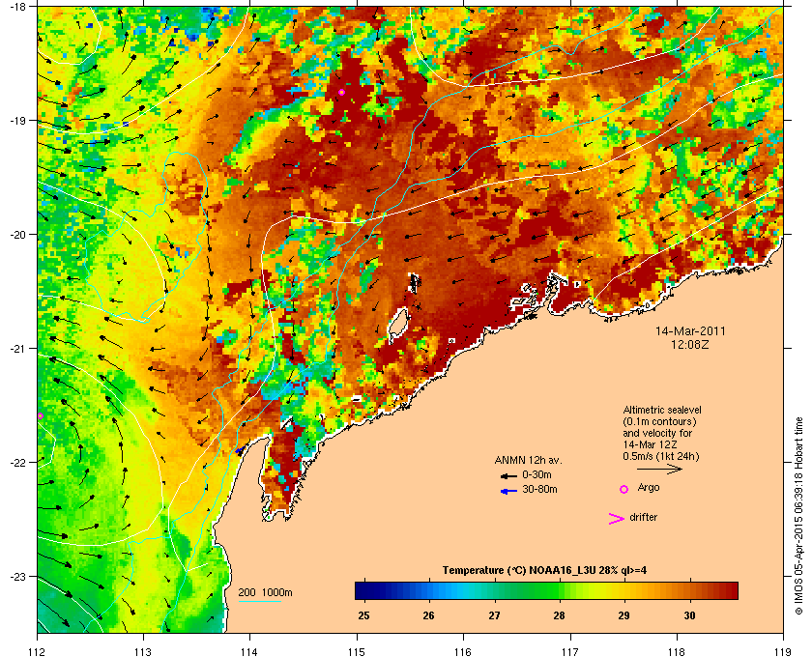Click the '0.5m/s (1kt 24h)' scale text
This screenshot has height=657, width=812.
click(x=661, y=456)
